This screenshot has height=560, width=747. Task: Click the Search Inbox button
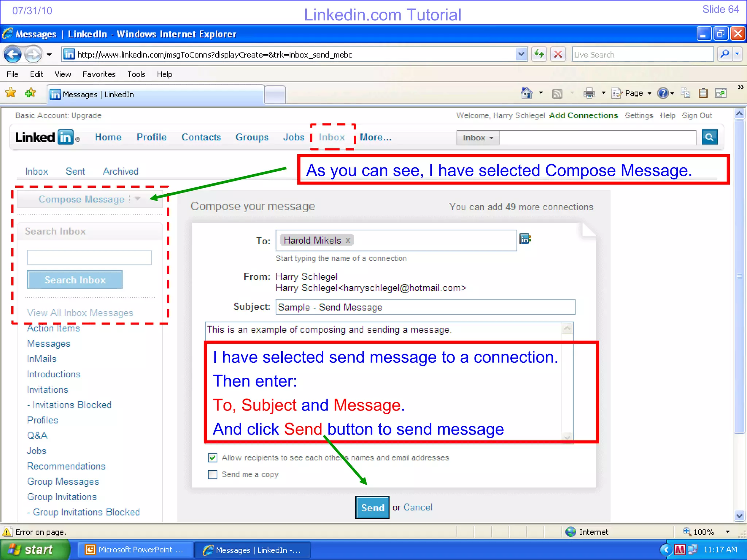(x=75, y=280)
